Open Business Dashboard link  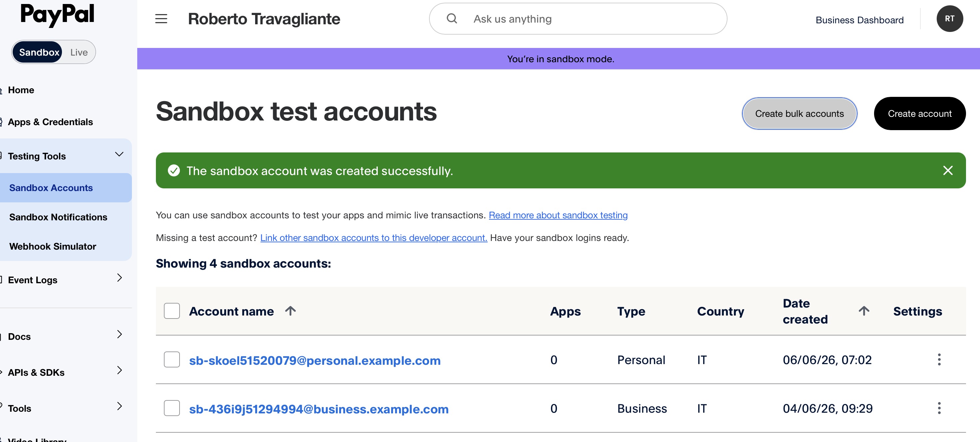(x=859, y=20)
